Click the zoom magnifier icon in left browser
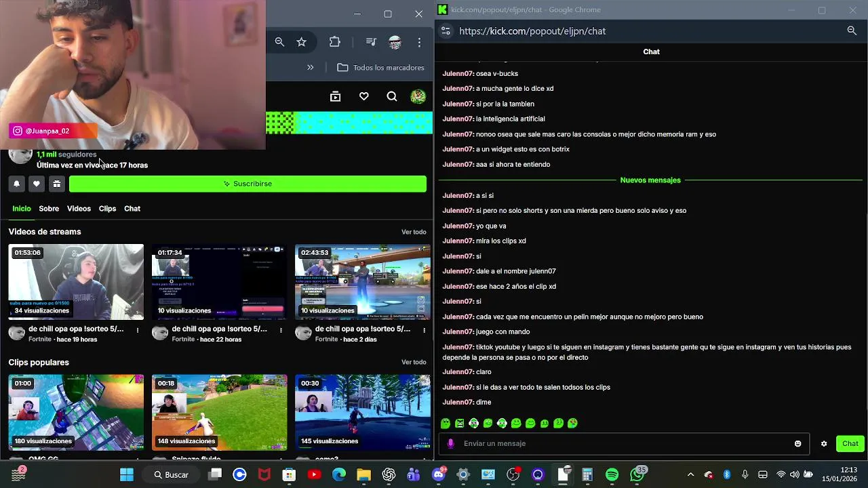The width and height of the screenshot is (868, 488). [279, 42]
